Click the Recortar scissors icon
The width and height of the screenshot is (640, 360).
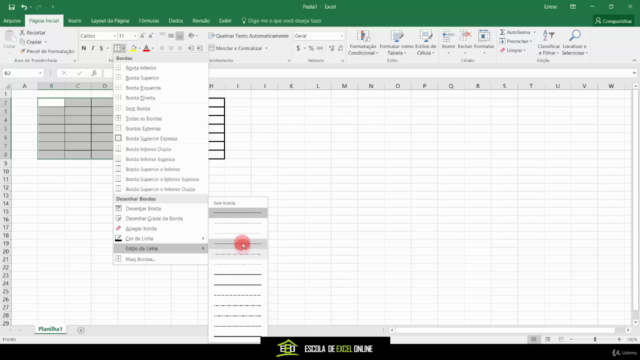click(x=22, y=32)
